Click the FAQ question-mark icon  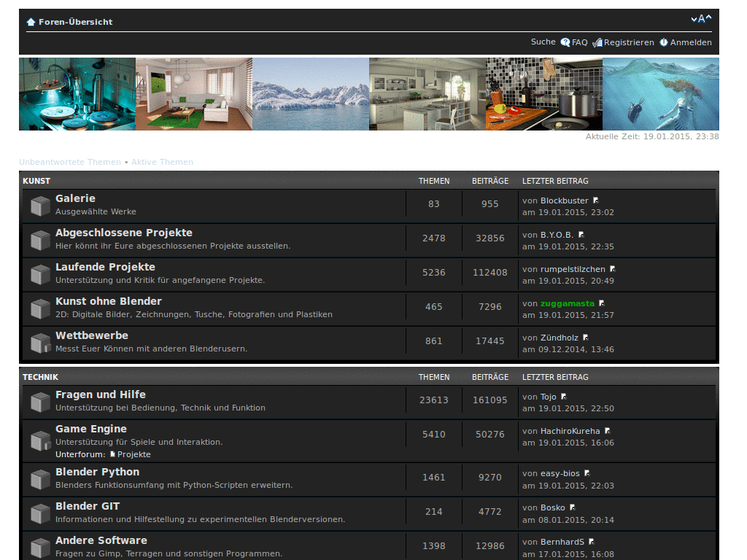pyautogui.click(x=565, y=42)
